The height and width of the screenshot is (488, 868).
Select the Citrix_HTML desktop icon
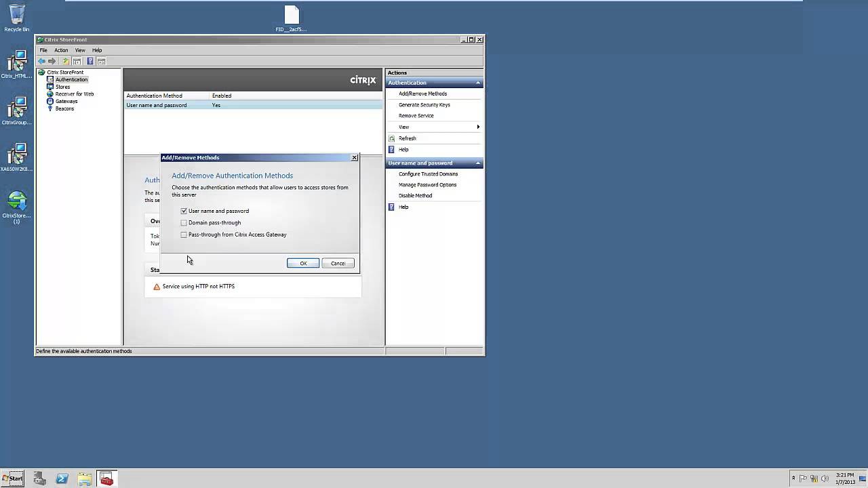point(17,65)
